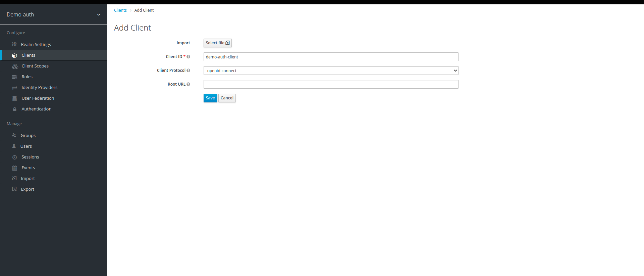Click the Client Protocol help icon
Viewport: 644px width, 276px height.
(x=189, y=71)
